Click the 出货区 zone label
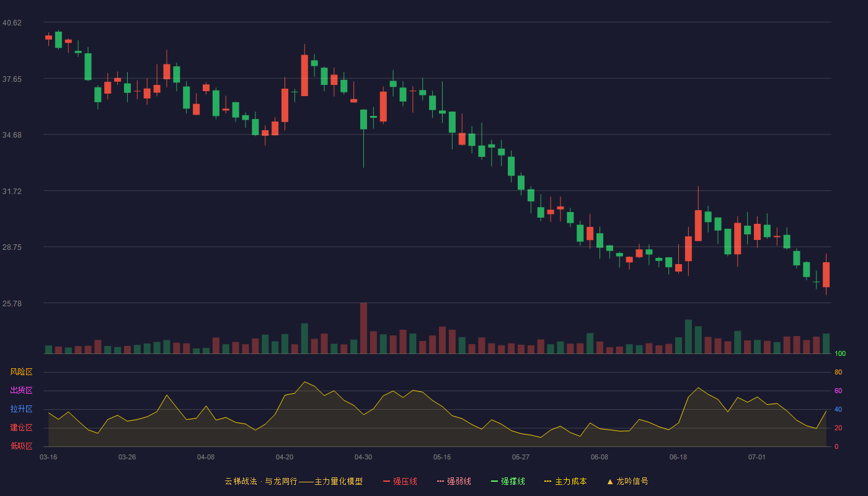This screenshot has width=868, height=496. 21,391
